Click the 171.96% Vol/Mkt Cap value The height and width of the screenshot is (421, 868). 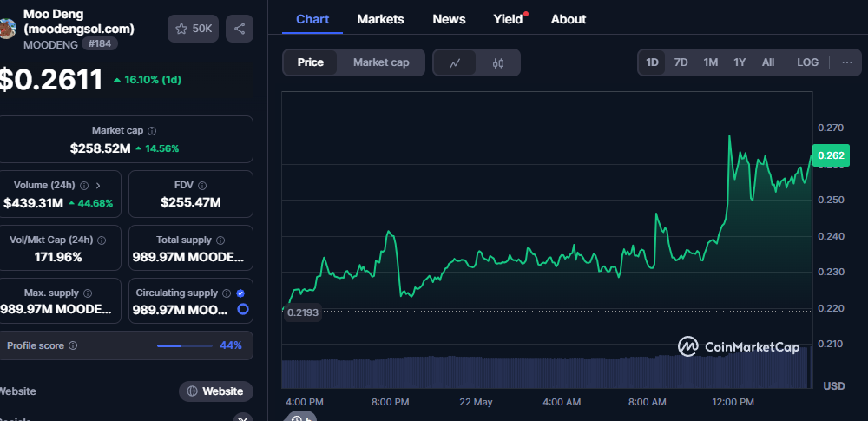pyautogui.click(x=60, y=257)
